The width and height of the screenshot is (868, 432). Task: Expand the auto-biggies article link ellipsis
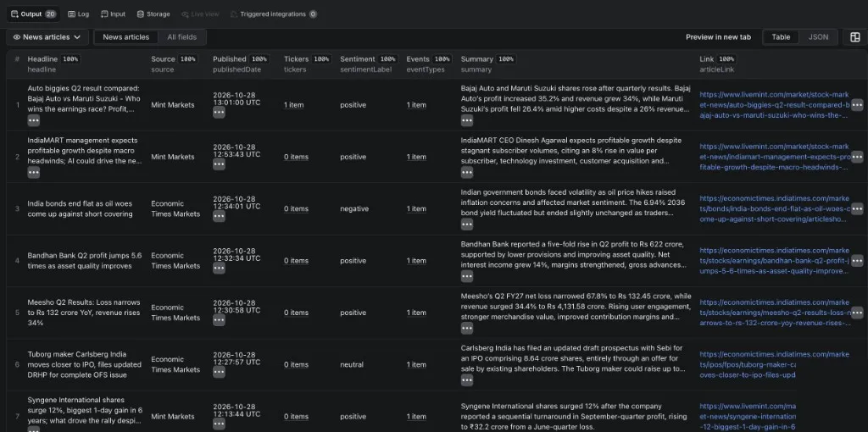click(x=857, y=105)
